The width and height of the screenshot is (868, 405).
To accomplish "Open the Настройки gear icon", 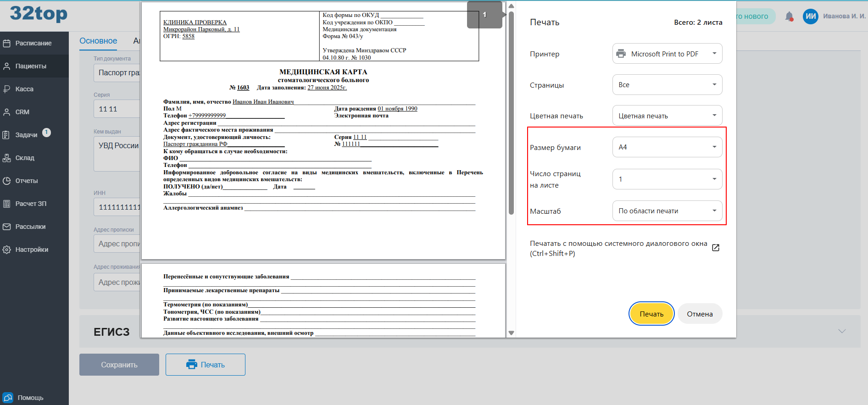I will pos(7,250).
